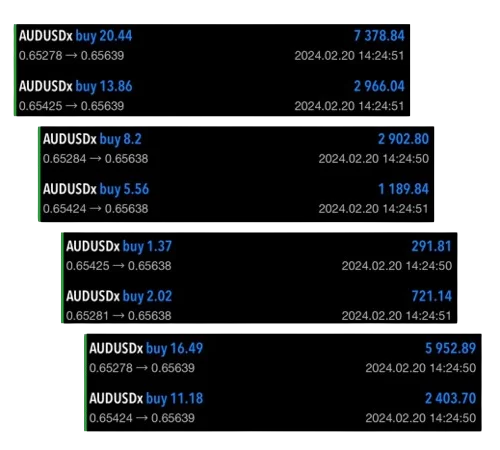Click the 2 403.70 profit amount
The height and width of the screenshot is (450, 500).
click(450, 398)
